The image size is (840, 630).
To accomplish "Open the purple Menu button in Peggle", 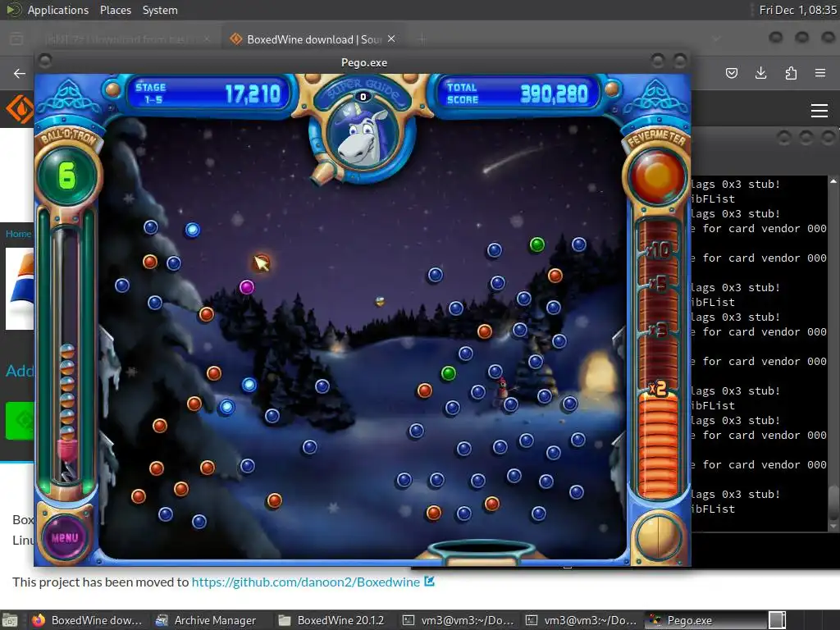I will pos(65,537).
